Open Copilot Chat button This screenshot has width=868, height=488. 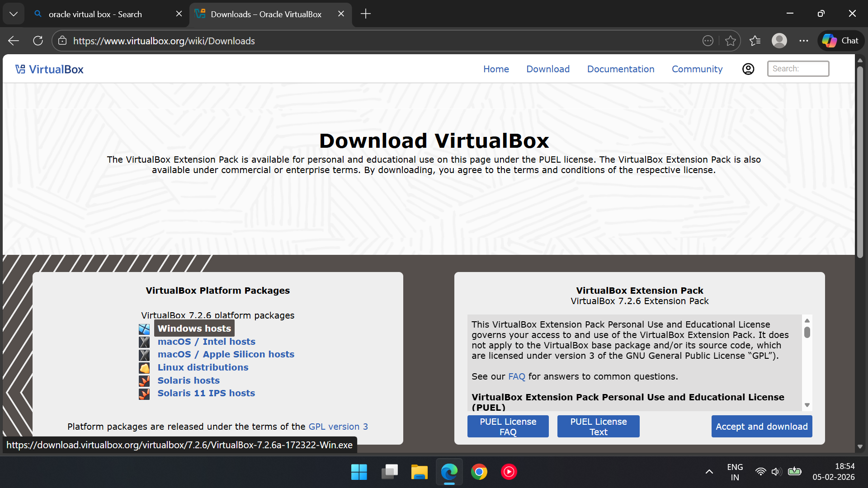pyautogui.click(x=840, y=41)
